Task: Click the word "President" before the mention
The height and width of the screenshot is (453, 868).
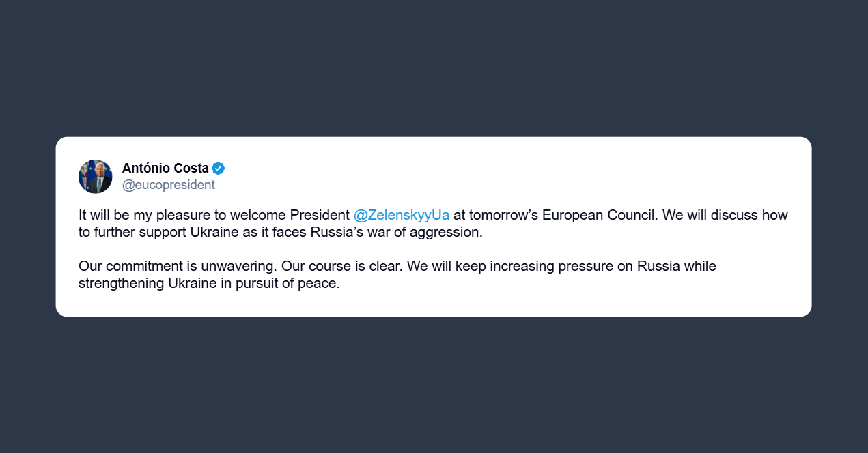Action: pos(320,215)
